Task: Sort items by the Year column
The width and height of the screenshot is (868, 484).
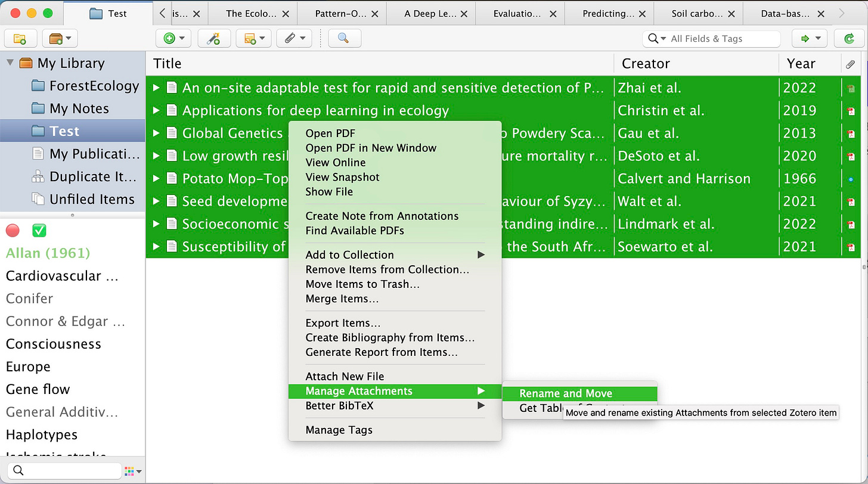Action: 810,63
